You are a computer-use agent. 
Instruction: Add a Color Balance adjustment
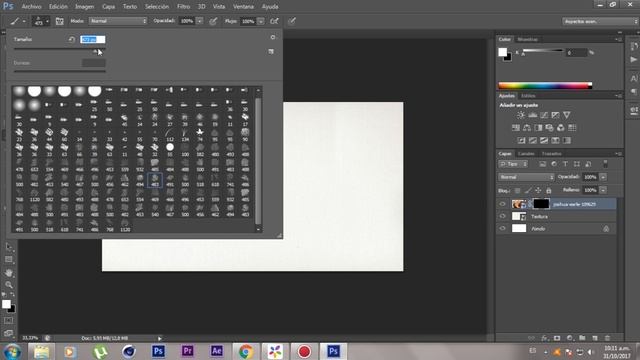point(527,128)
